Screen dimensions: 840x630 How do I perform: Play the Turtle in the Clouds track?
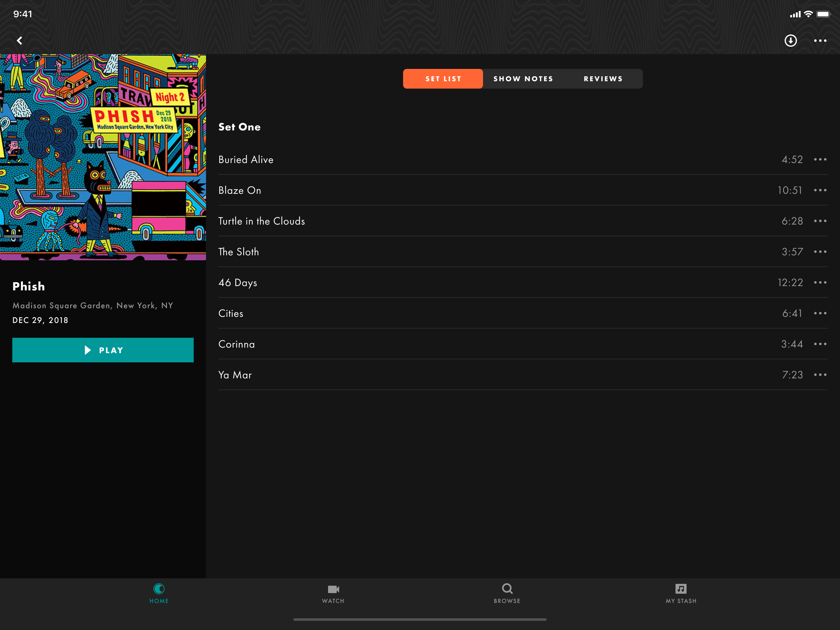262,221
